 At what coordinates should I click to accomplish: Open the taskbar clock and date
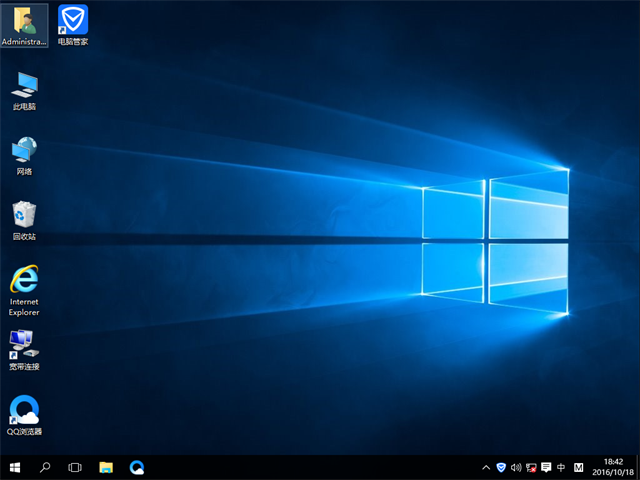pyautogui.click(x=613, y=467)
